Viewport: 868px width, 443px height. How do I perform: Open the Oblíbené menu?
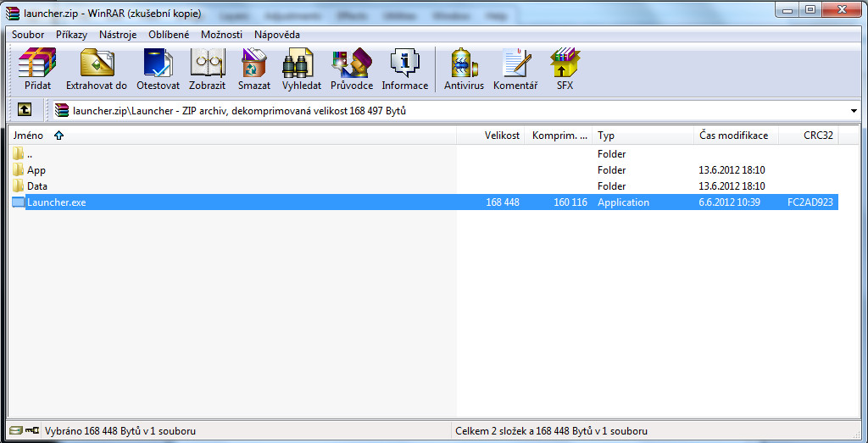(169, 34)
